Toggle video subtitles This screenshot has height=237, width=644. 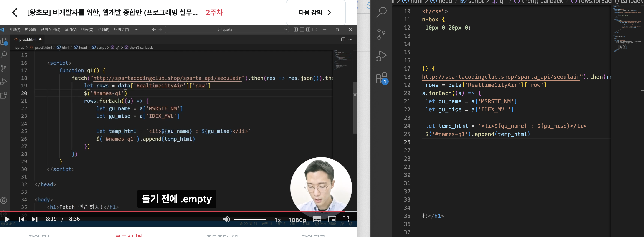pos(317,219)
